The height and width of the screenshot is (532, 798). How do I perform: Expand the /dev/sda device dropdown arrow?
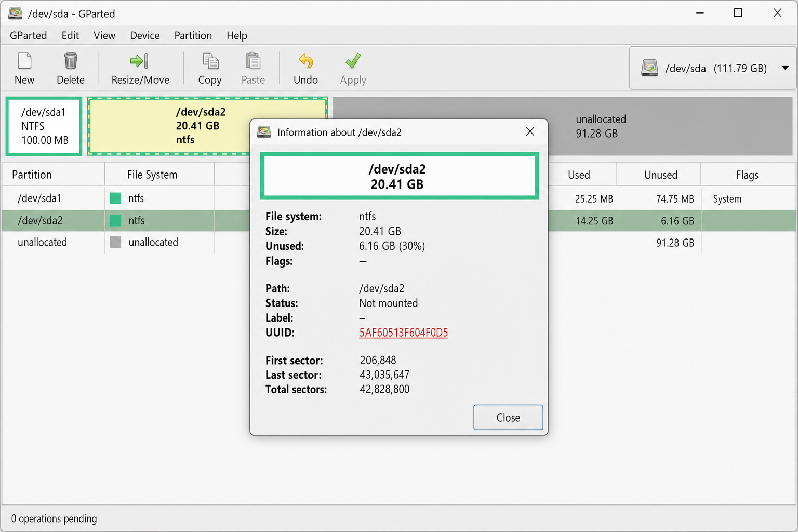(x=785, y=68)
